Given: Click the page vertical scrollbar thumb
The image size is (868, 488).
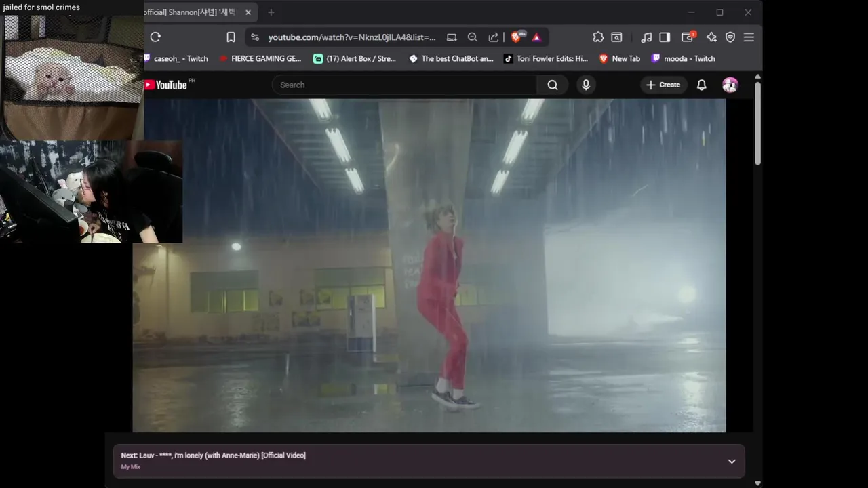Looking at the screenshot, I should click(757, 123).
